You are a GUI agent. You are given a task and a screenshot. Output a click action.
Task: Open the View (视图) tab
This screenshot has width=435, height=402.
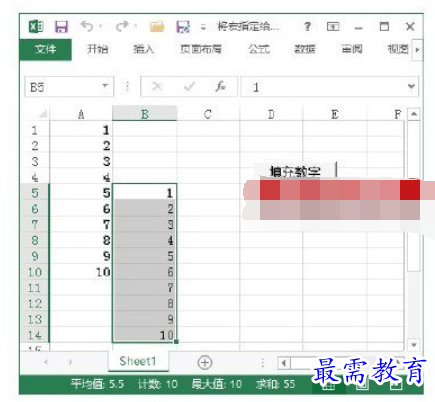tap(398, 49)
